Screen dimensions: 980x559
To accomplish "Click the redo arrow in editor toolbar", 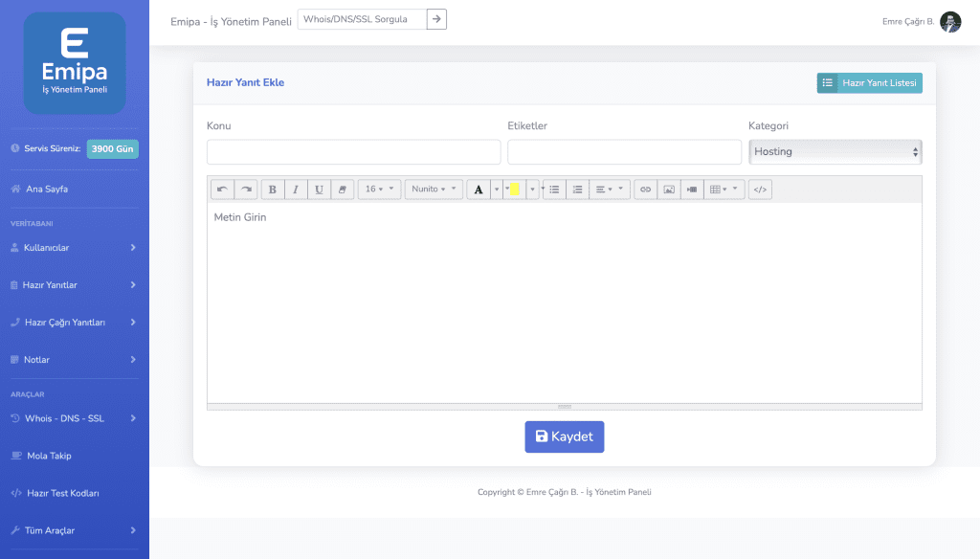I will [x=246, y=190].
